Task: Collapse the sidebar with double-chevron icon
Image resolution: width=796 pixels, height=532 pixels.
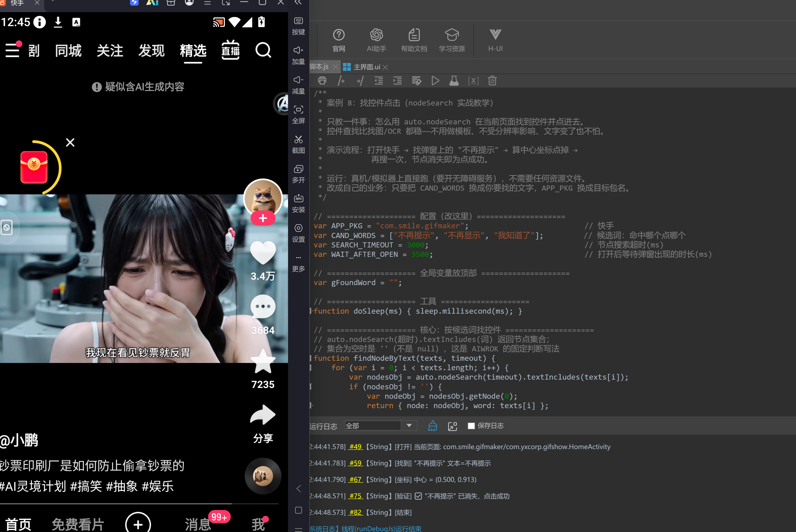Action: click(298, 3)
